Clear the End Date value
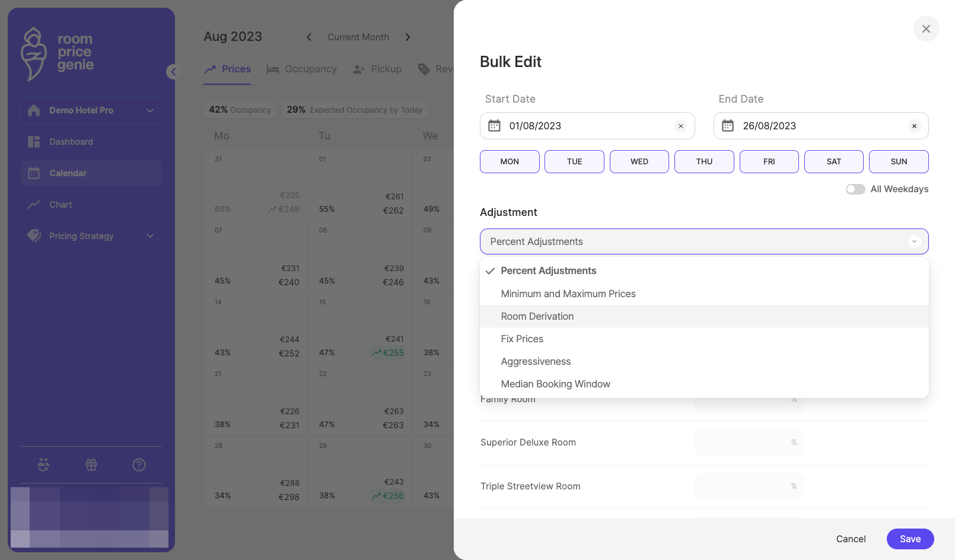 pyautogui.click(x=914, y=126)
